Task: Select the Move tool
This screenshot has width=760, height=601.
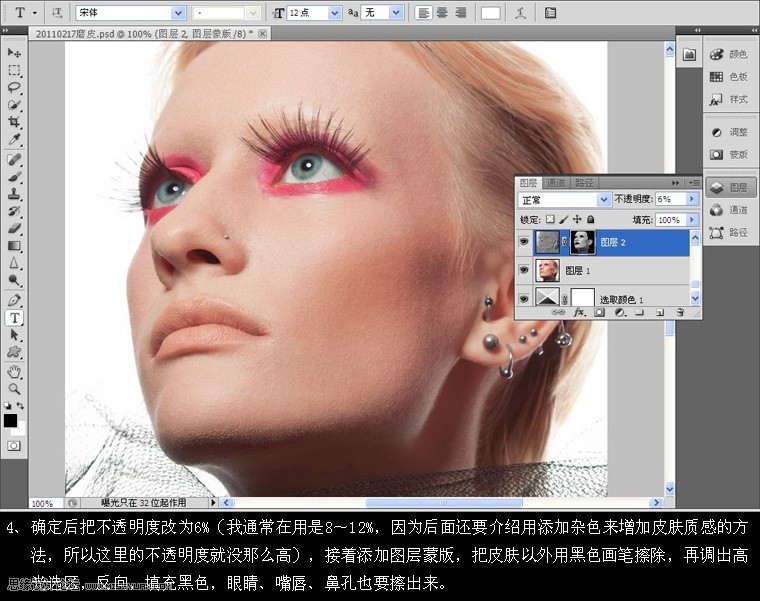Action: click(14, 52)
